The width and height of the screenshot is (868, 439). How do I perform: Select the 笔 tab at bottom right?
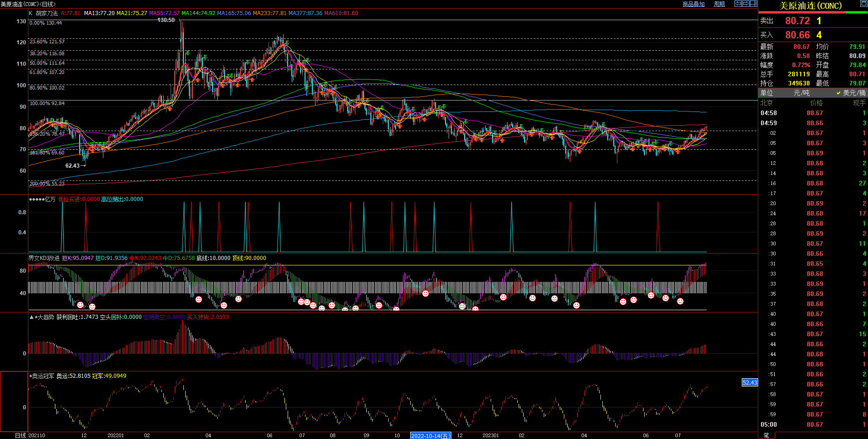click(x=766, y=435)
